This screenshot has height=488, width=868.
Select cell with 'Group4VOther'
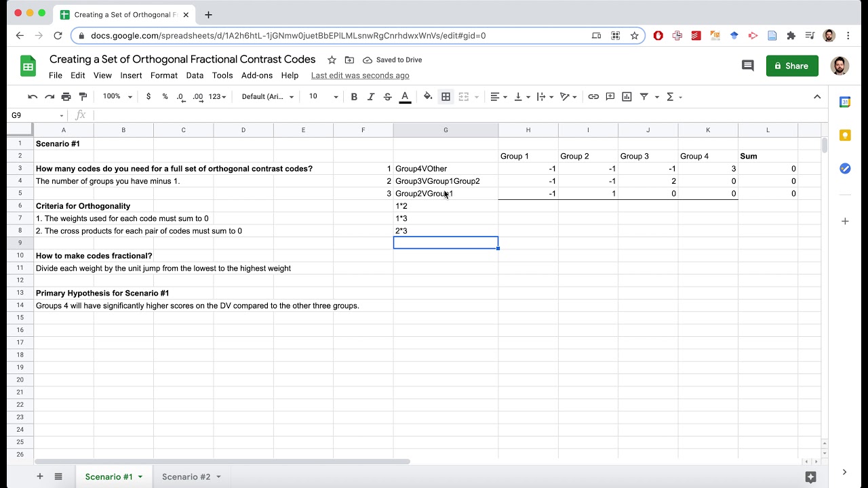point(446,169)
